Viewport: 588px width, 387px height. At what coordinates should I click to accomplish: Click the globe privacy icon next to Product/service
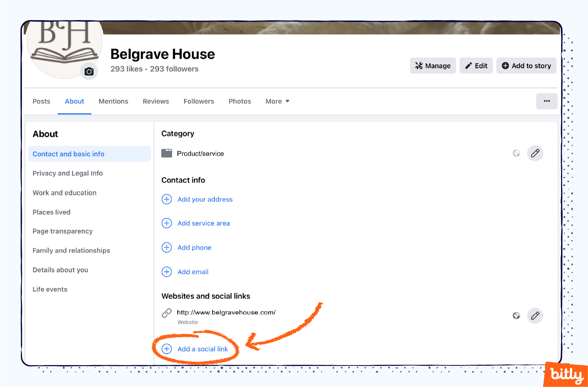coord(516,153)
